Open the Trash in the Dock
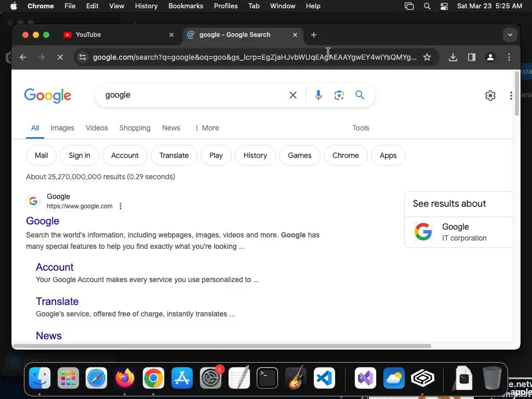 [492, 378]
